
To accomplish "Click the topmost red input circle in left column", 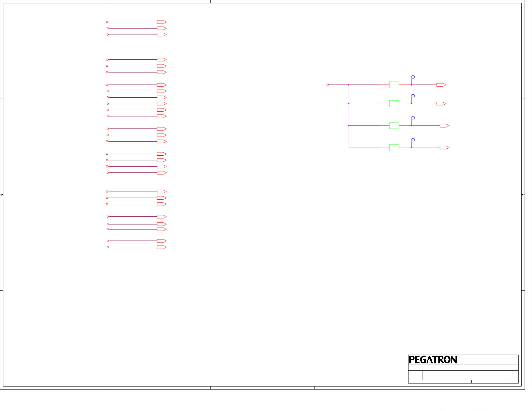I will coord(107,22).
